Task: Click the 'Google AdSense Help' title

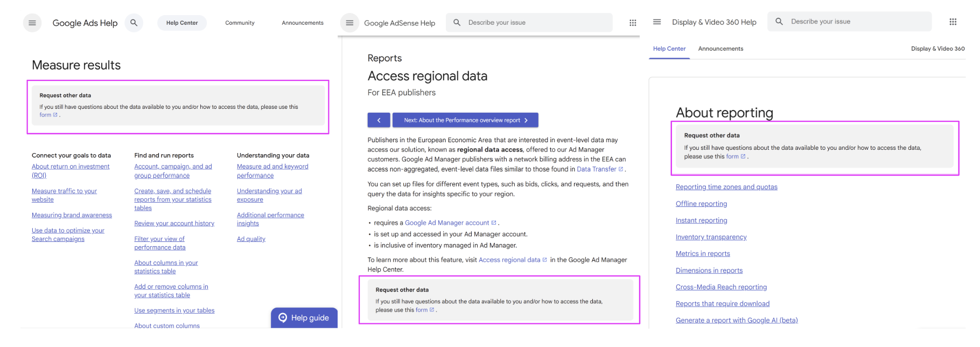Action: point(400,23)
